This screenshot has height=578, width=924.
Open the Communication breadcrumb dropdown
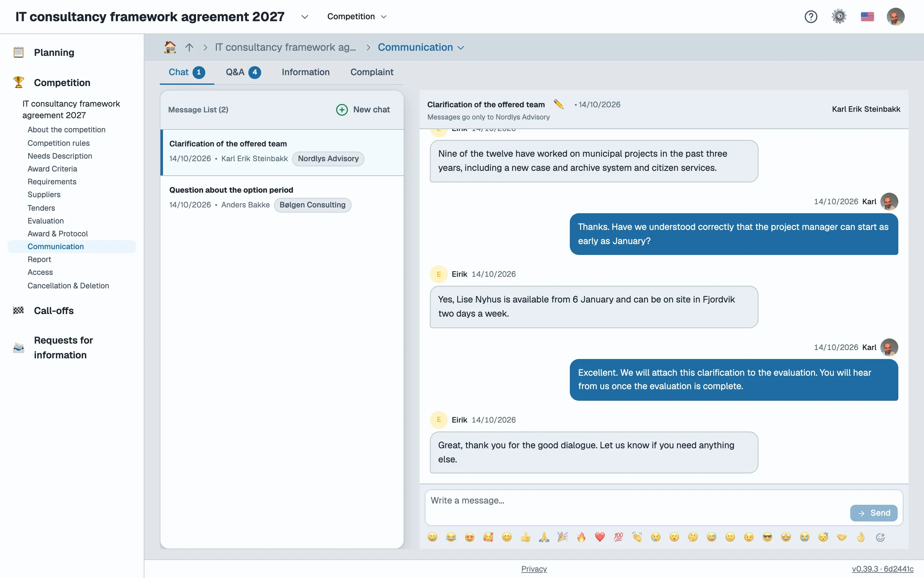pyautogui.click(x=421, y=47)
